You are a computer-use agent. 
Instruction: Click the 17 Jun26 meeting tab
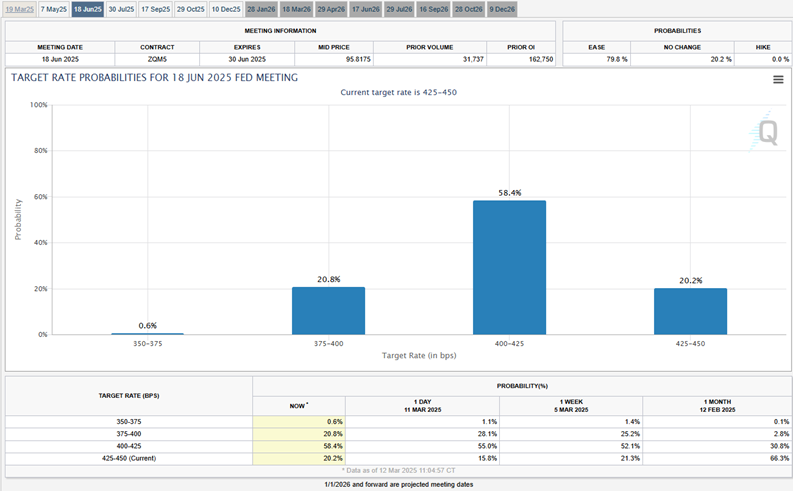[x=365, y=8]
